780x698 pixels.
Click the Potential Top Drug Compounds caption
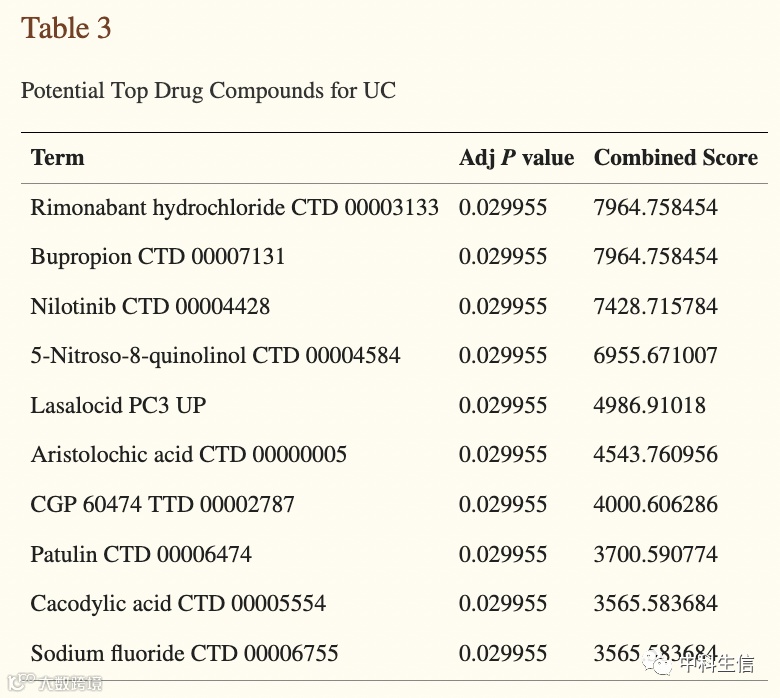(x=208, y=91)
